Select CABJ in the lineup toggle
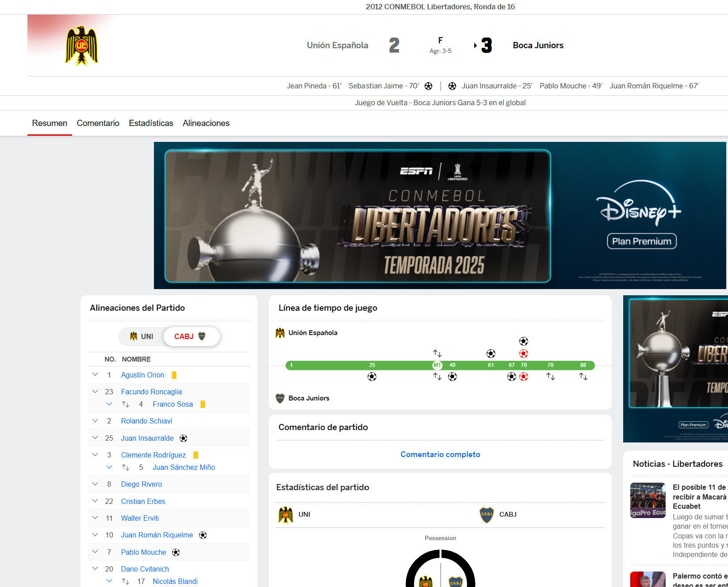Screen dimensions: 728x587 [191, 336]
